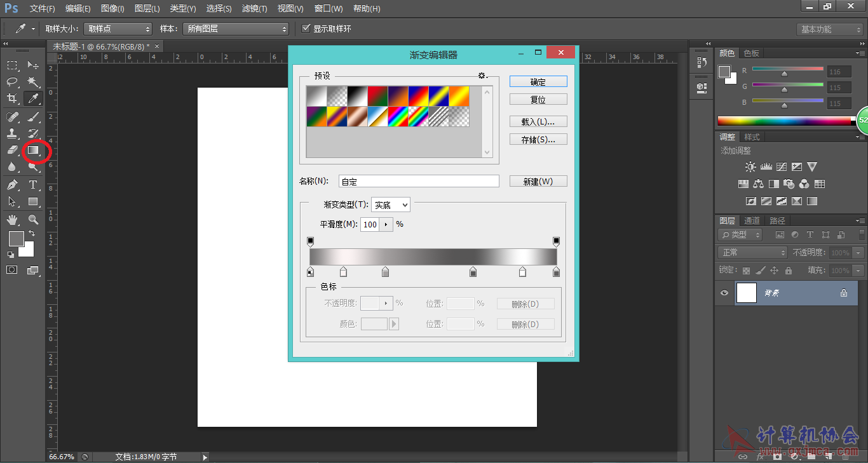Screen dimensions: 868x463
Task: Select the Blur tool
Action: (x=12, y=166)
